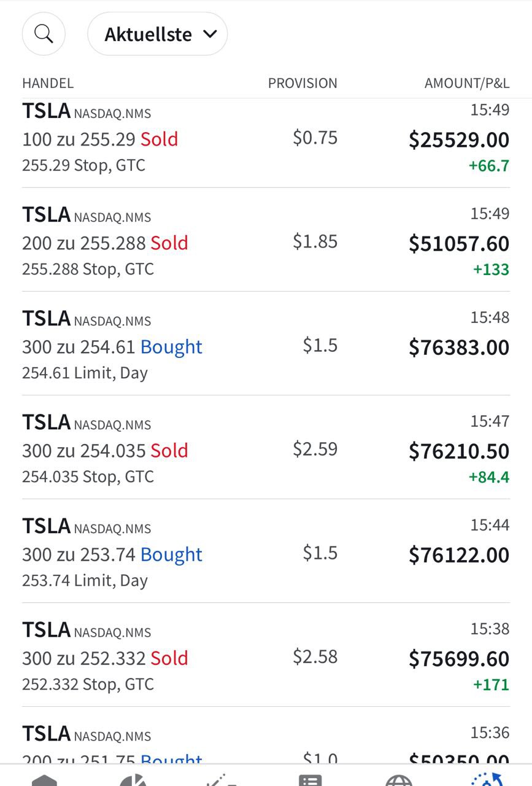Click the HANDEL column header
Viewport: 532px width, 786px height.
point(48,84)
